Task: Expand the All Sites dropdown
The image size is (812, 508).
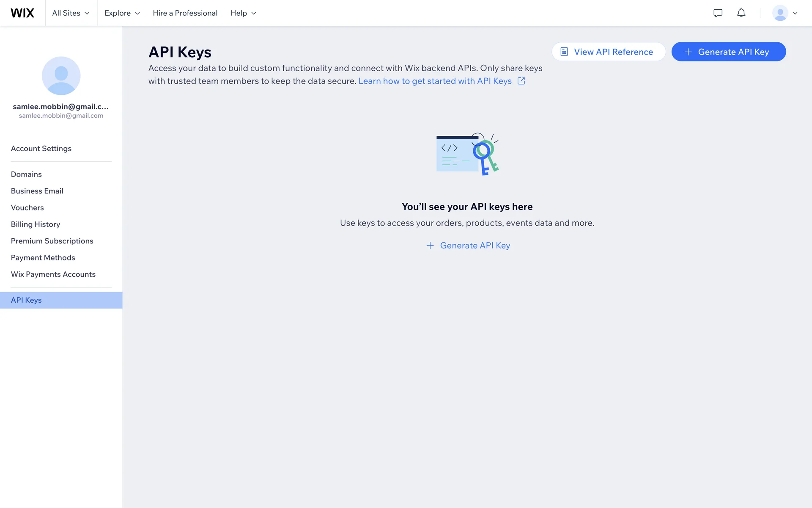Action: click(x=71, y=13)
